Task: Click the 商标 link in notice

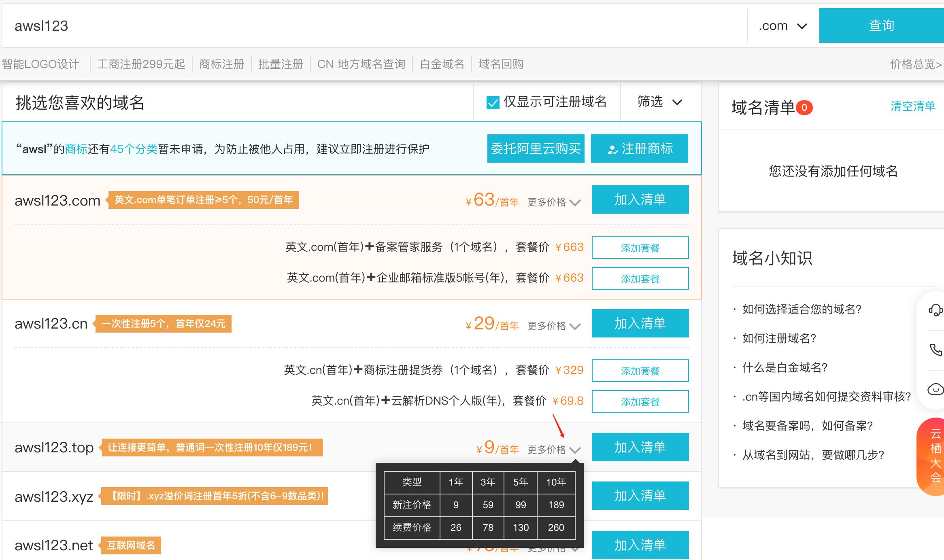Action: (x=76, y=149)
